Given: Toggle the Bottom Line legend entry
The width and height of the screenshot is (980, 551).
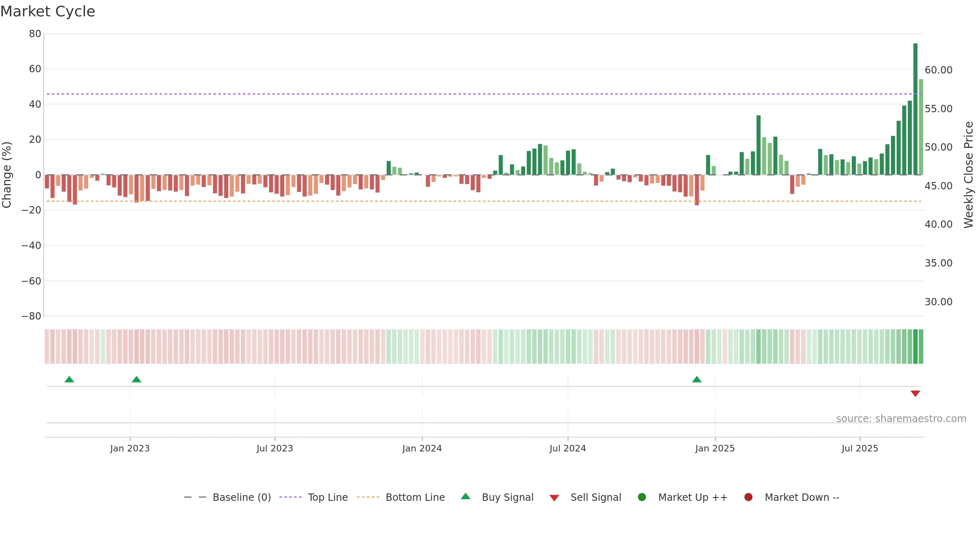Looking at the screenshot, I should (401, 497).
